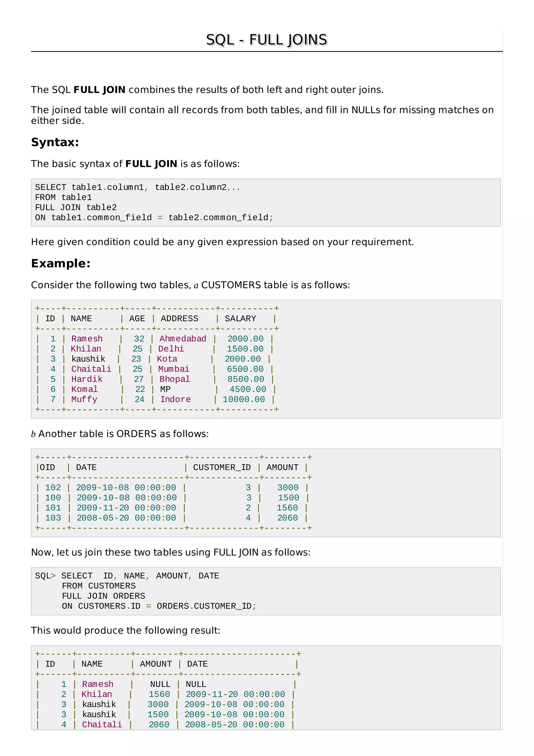Click the bold FULL JOIN in the first paragraph
This screenshot has width=534, height=756.
coord(99,90)
